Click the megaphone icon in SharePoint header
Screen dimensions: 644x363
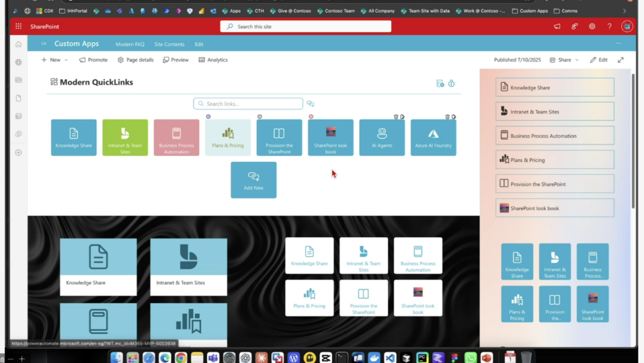[x=557, y=26]
